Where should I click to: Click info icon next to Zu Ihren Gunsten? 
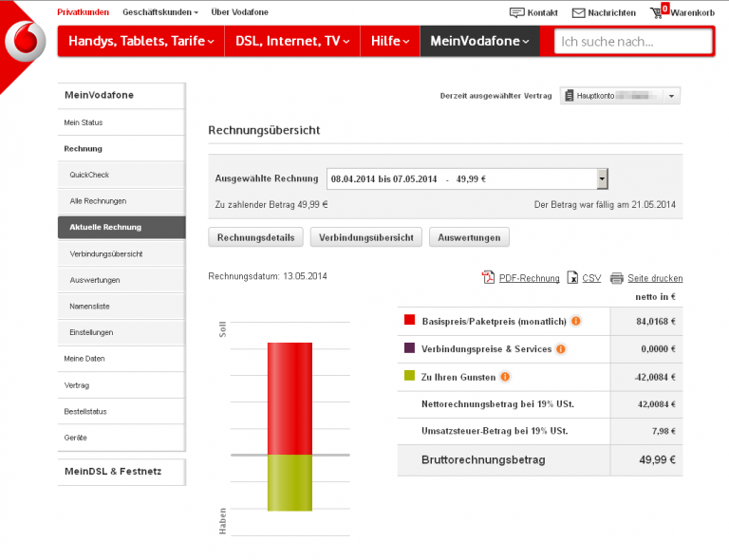click(x=505, y=377)
